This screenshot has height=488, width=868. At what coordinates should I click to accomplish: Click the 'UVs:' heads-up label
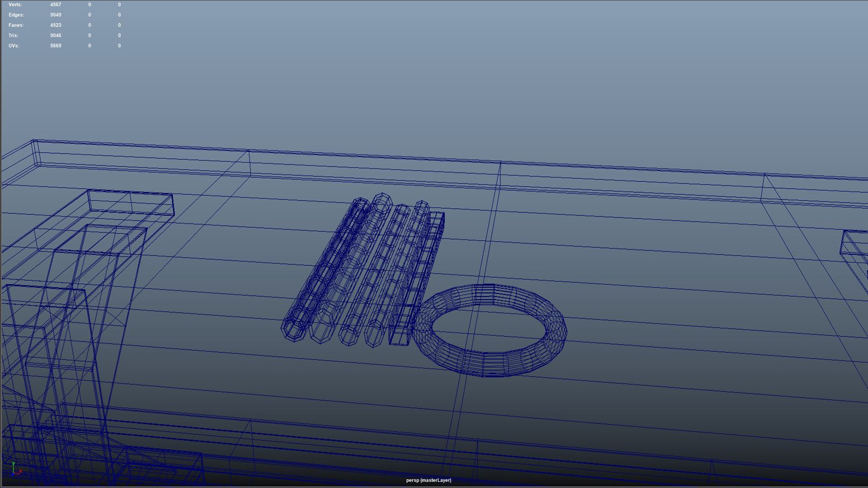(x=14, y=46)
